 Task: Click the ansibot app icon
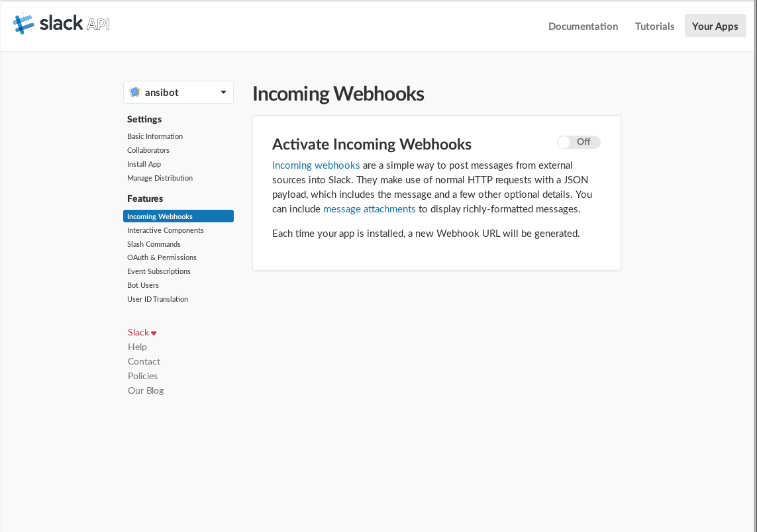tap(135, 93)
